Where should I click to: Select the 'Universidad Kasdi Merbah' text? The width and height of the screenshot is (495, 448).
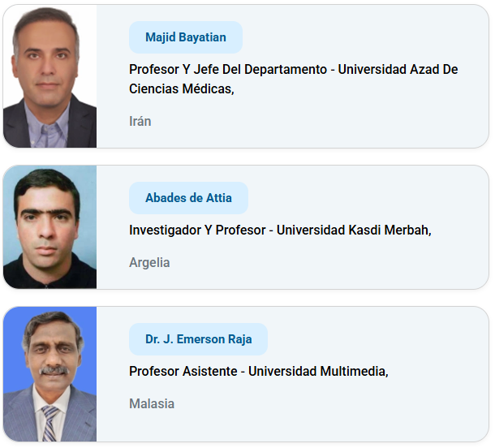353,230
